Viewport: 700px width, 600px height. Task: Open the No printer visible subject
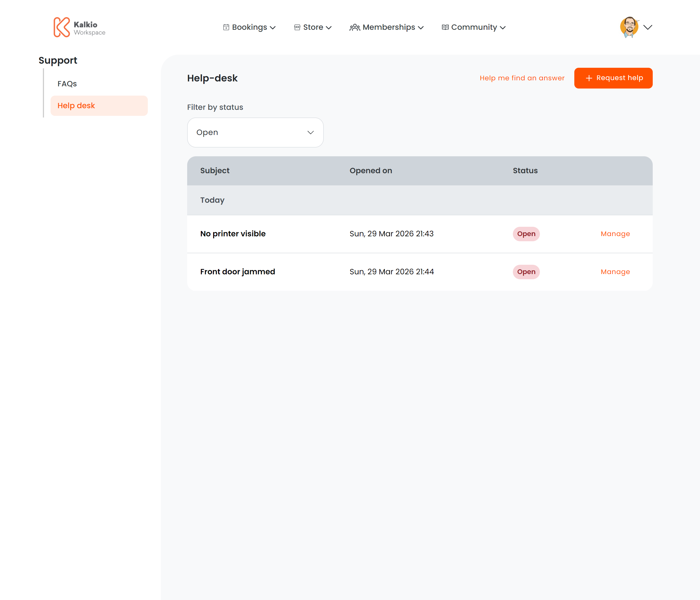[233, 234]
